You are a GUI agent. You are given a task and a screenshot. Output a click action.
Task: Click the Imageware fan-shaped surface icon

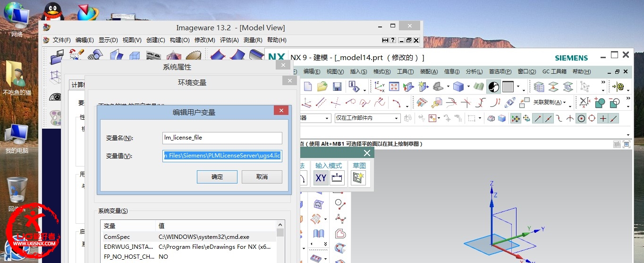click(193, 56)
